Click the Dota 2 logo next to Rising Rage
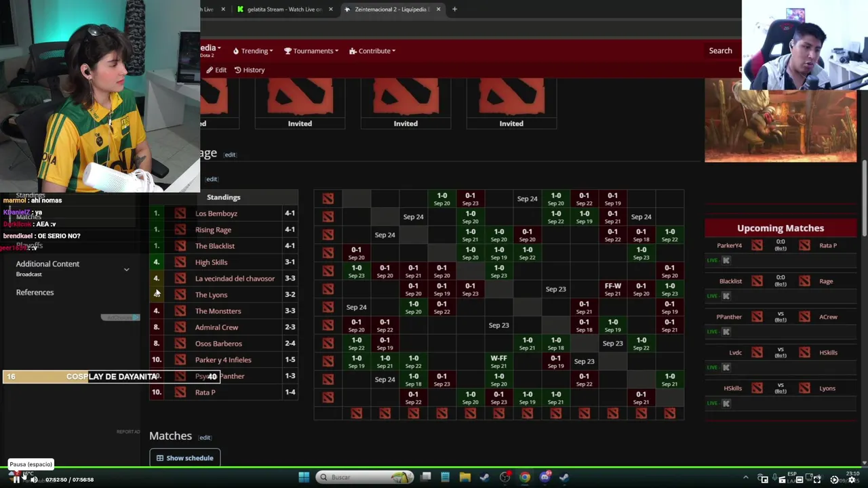868x488 pixels. [180, 230]
